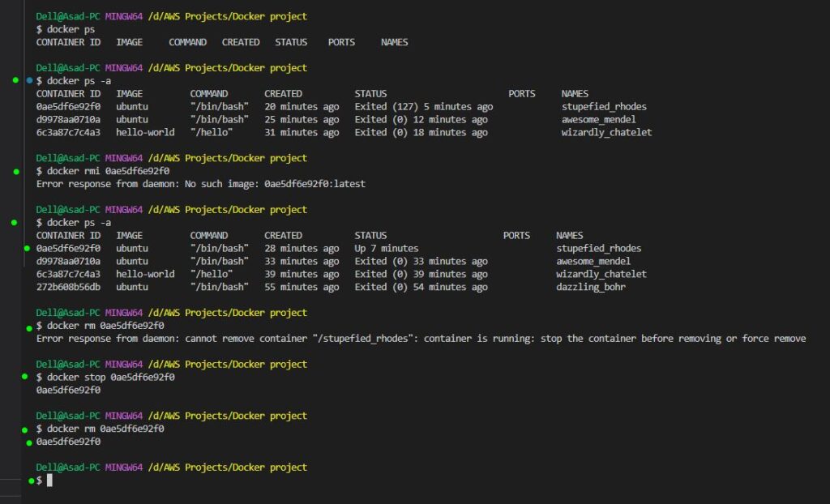Click 'd9978aa0710a' in the Exited 12 minutes row
The height and width of the screenshot is (504, 830).
pyautogui.click(x=68, y=120)
